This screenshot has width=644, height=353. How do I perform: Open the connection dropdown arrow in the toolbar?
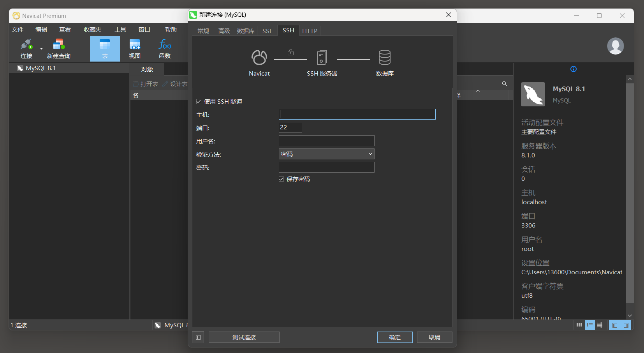tap(41, 49)
